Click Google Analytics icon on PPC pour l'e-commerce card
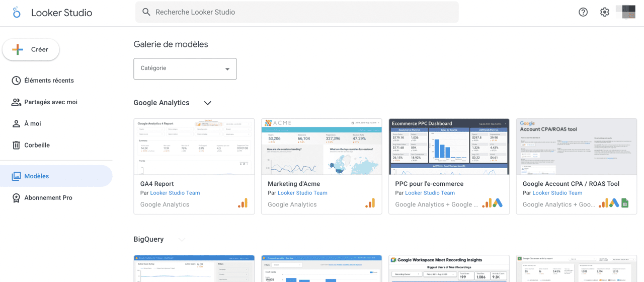 pos(487,203)
